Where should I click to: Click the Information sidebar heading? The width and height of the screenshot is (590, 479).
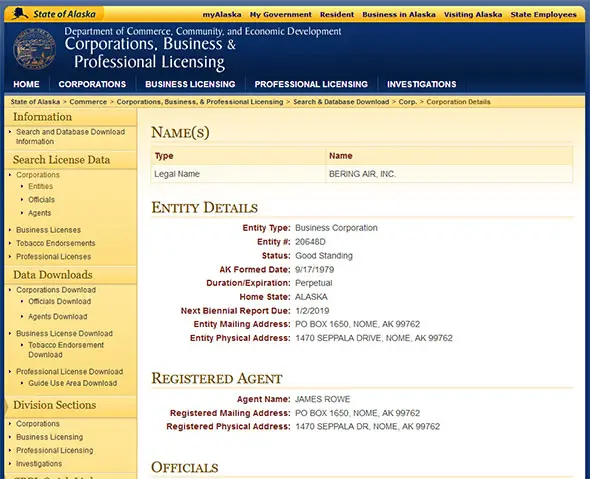coord(43,117)
